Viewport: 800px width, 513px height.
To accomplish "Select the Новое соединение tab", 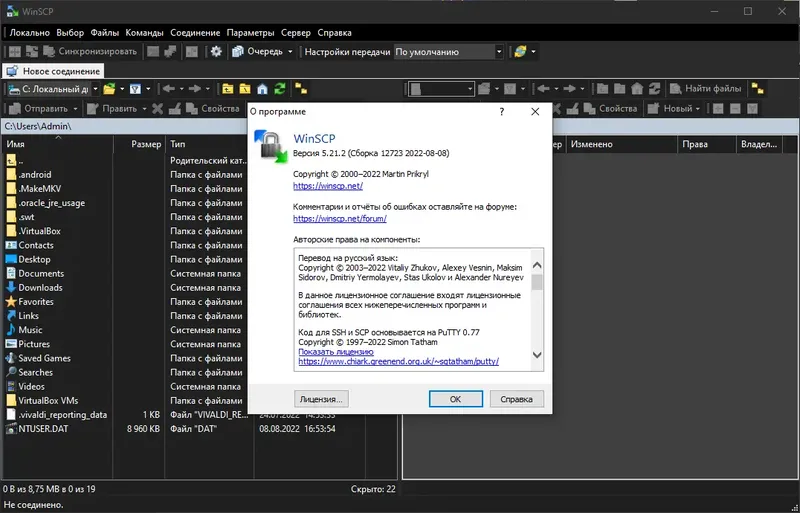I will (53, 71).
